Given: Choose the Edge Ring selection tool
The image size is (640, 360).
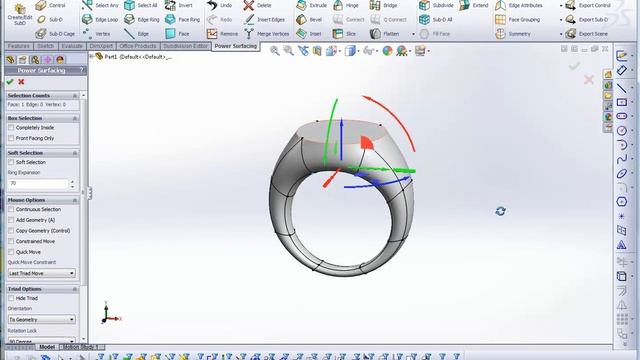Looking at the screenshot, I should (142, 20).
